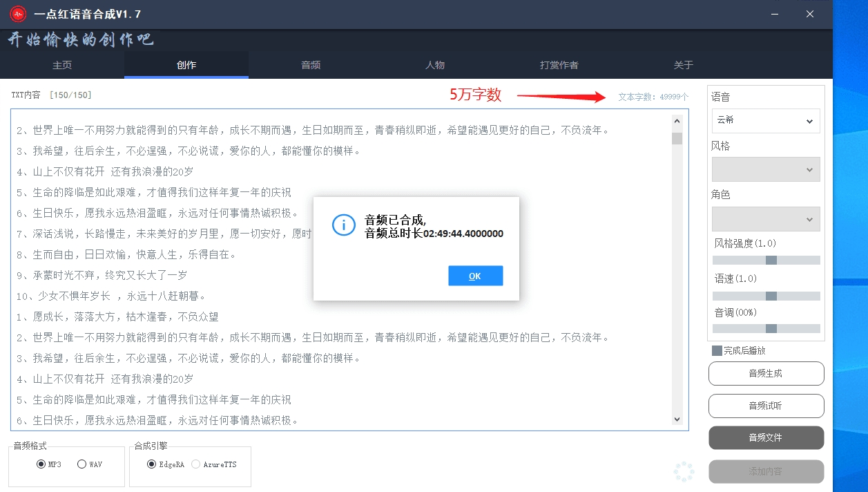Screen dimensions: 868x492
Task: Open the 语音 dropdown showing 云希
Action: point(766,121)
